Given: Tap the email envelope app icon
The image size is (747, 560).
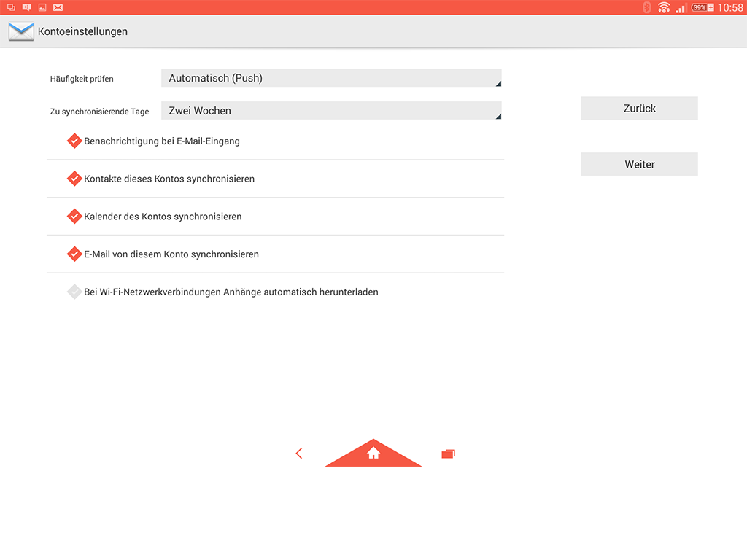Looking at the screenshot, I should [x=21, y=31].
